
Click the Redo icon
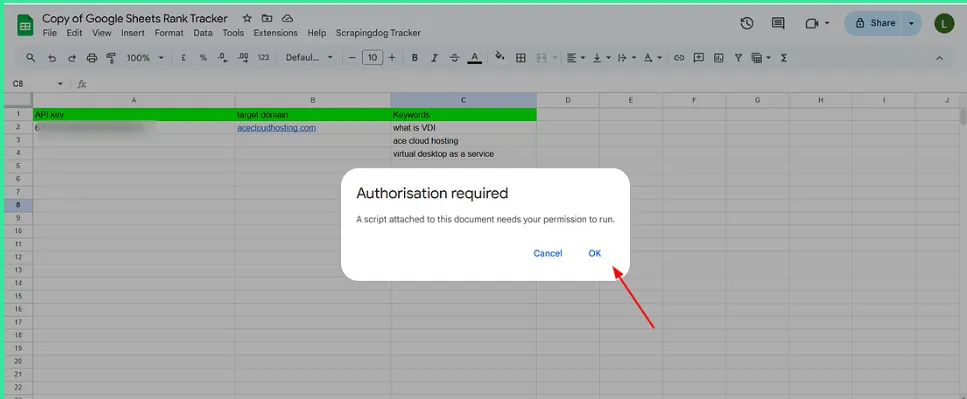click(x=72, y=58)
